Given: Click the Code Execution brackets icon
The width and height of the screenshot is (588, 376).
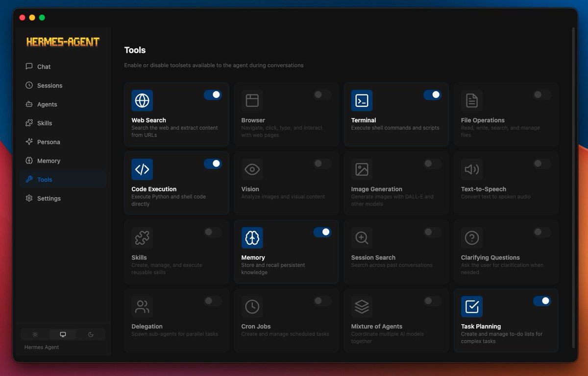Looking at the screenshot, I should (x=142, y=169).
